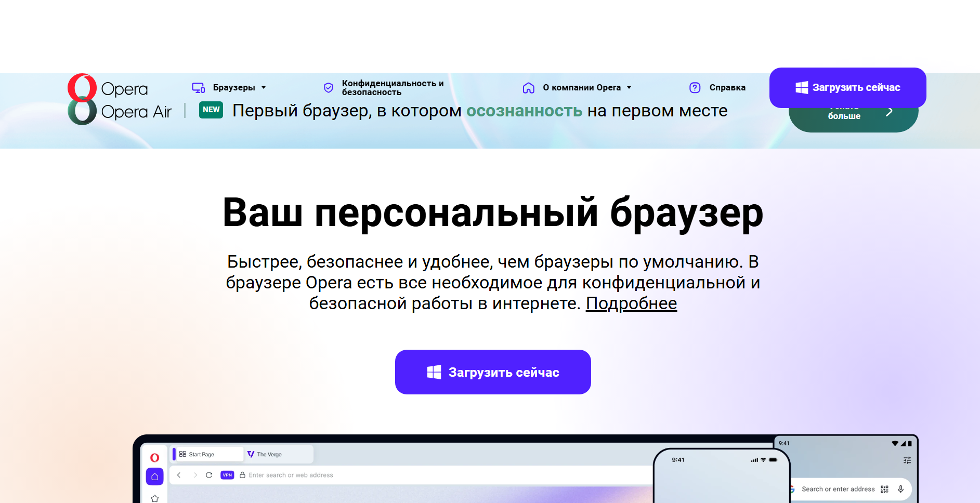Click the reload icon in the mockup toolbar

click(209, 475)
